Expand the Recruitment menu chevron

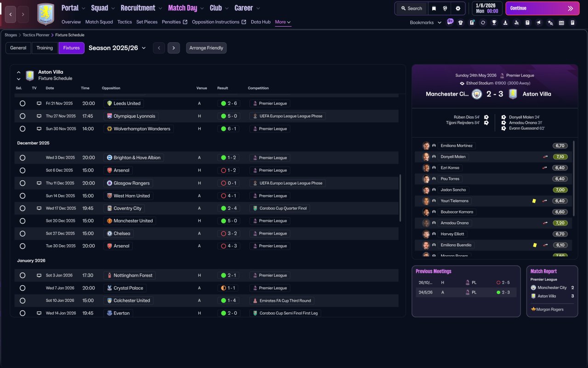[x=160, y=8]
